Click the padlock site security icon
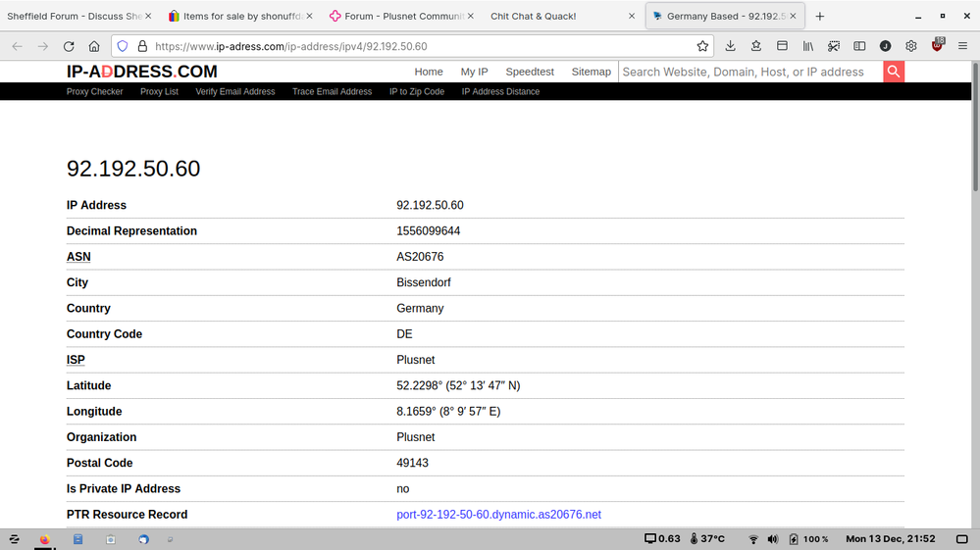 [142, 46]
